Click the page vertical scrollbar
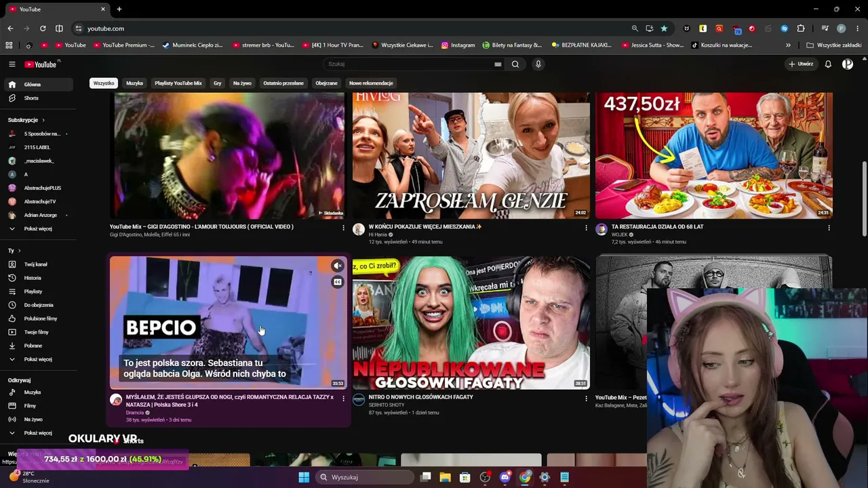This screenshot has width=868, height=488. click(864, 199)
